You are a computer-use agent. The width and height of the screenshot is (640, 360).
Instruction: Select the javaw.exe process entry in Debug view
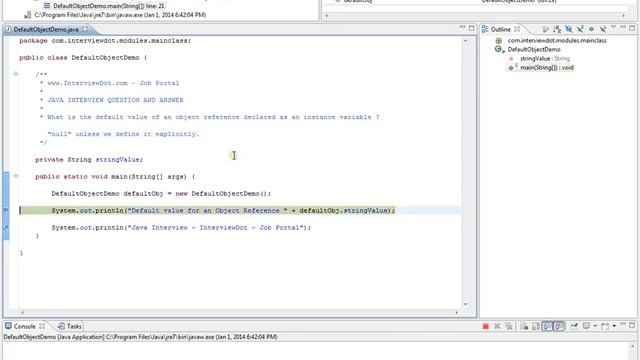(x=120, y=15)
